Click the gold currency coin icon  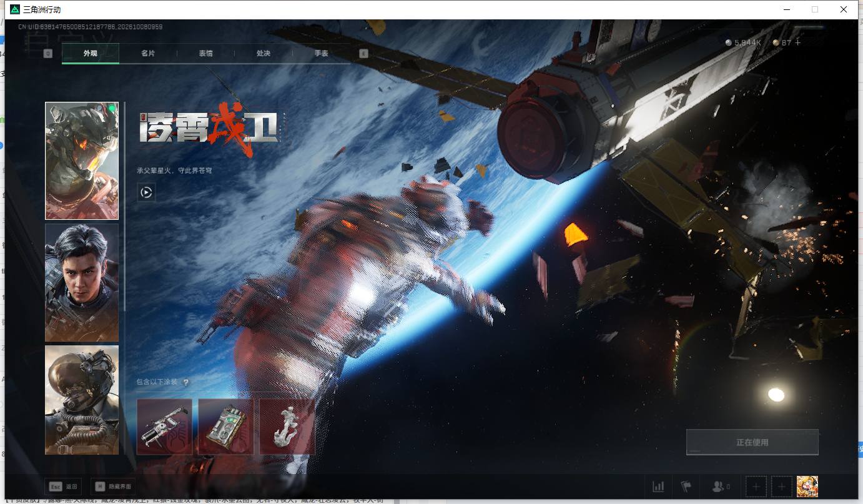pyautogui.click(x=776, y=42)
